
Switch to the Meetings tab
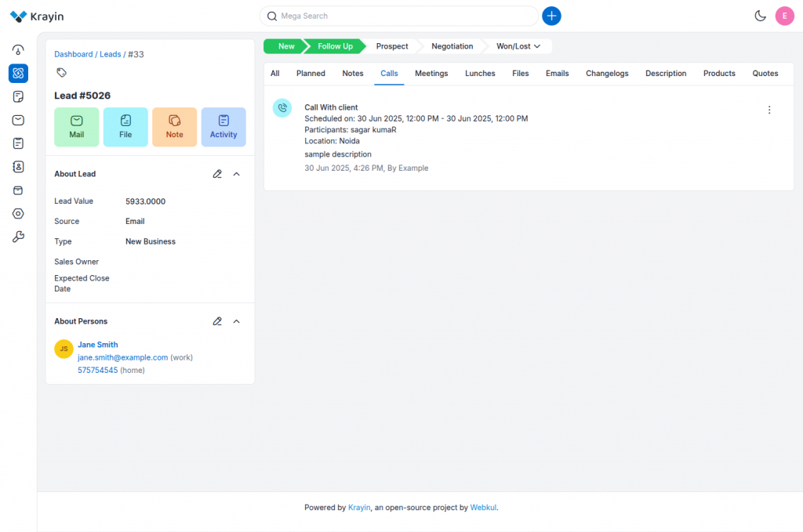(431, 74)
